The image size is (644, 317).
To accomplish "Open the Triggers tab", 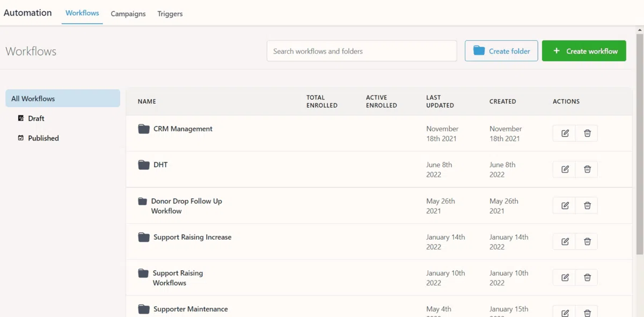I will click(170, 14).
